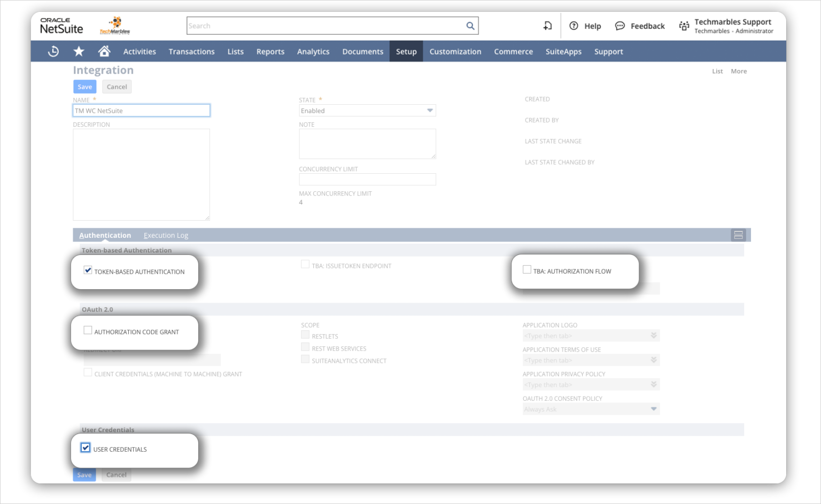
Task: Enable TBA: IssueToken Endpoint checkbox
Action: click(305, 265)
